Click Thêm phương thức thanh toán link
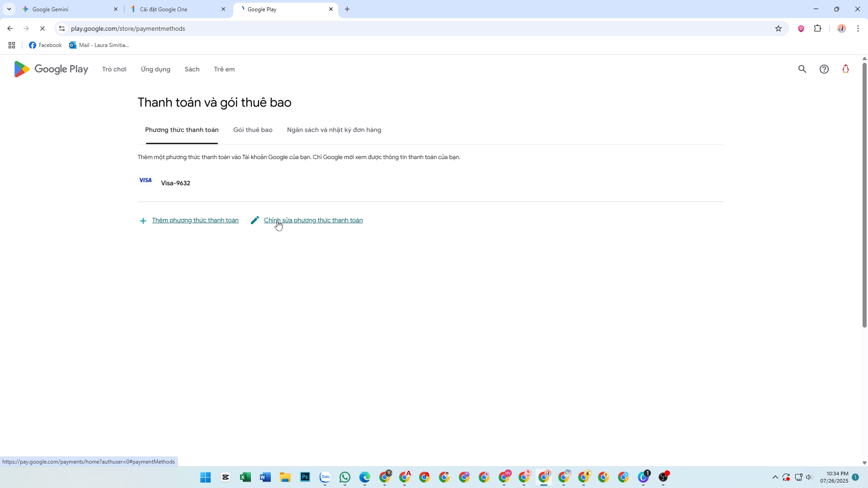The image size is (868, 488). point(195,221)
